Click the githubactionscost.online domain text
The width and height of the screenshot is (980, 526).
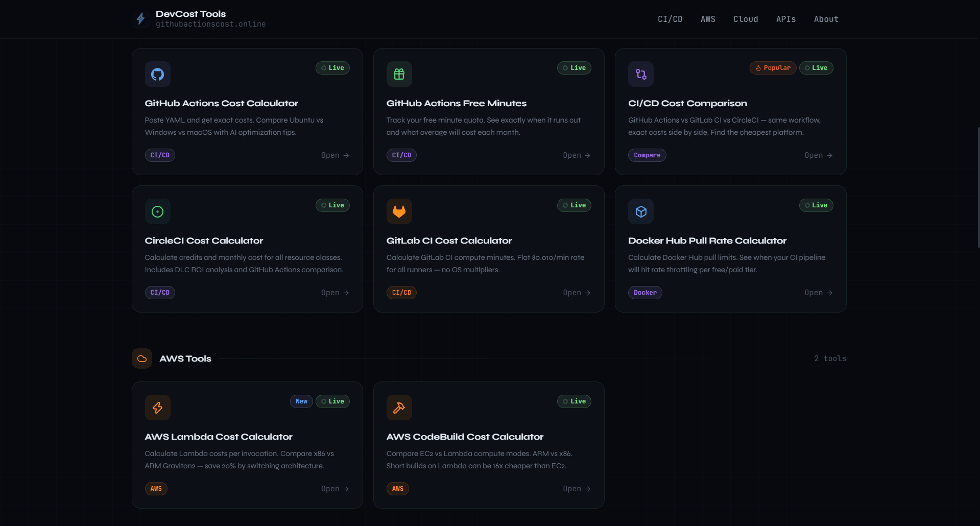tap(210, 24)
